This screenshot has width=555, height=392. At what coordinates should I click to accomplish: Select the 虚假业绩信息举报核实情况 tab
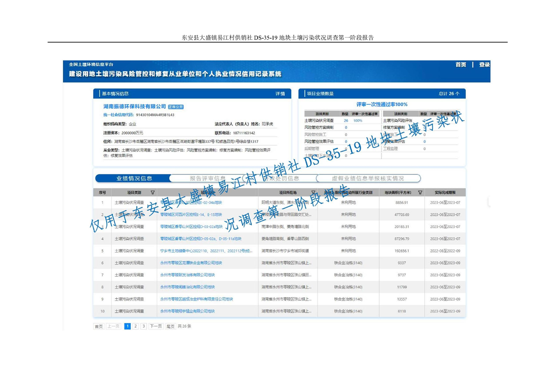click(x=368, y=178)
